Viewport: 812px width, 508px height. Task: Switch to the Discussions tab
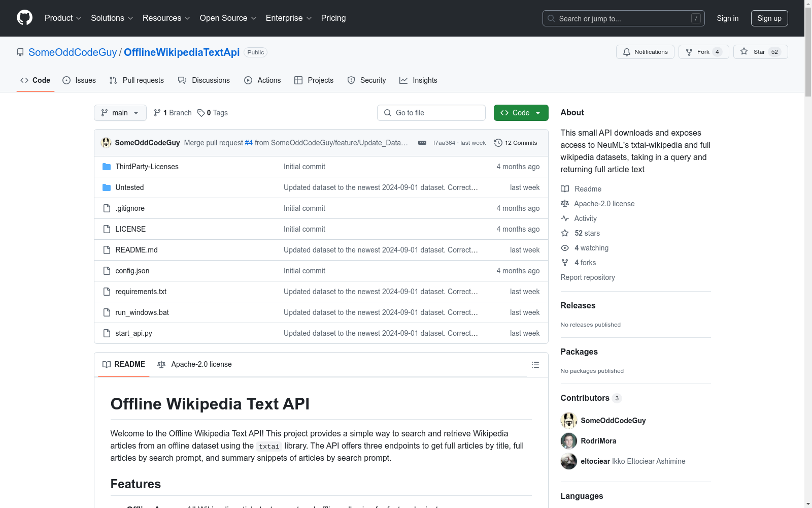coord(204,80)
